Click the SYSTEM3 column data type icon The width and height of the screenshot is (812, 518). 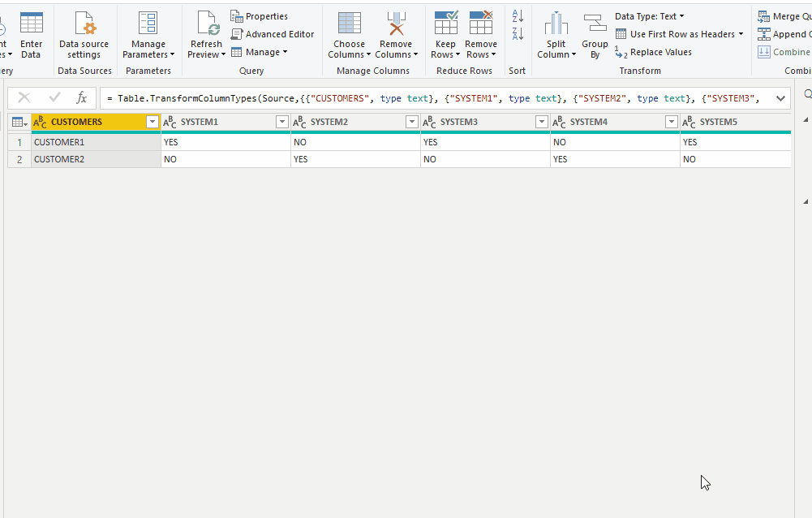tap(429, 122)
